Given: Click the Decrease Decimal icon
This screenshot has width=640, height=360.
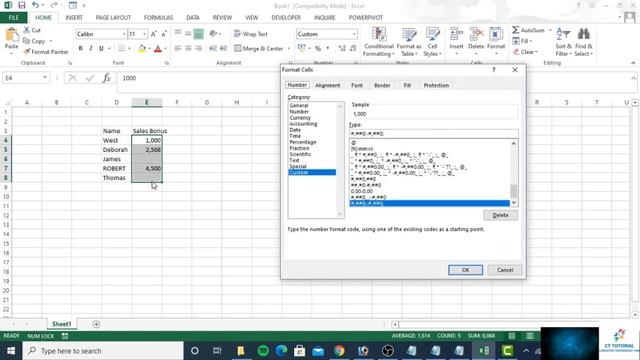Looking at the screenshot, I should click(x=353, y=48).
